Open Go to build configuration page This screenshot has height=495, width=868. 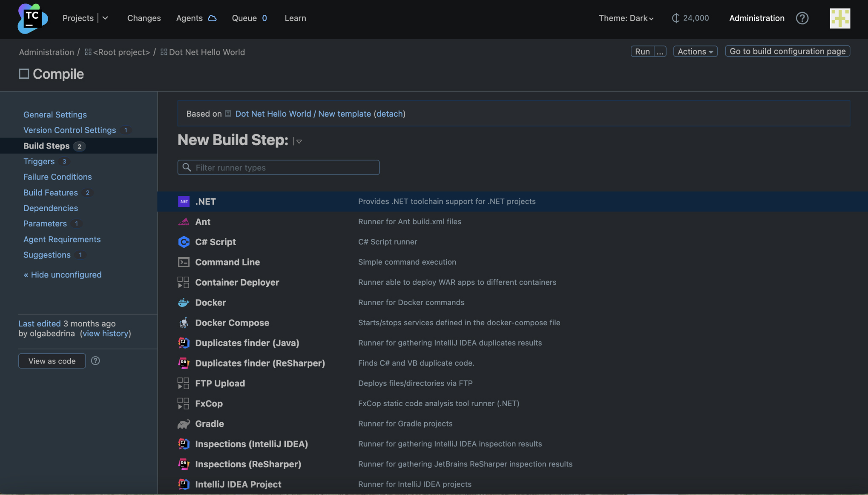788,51
